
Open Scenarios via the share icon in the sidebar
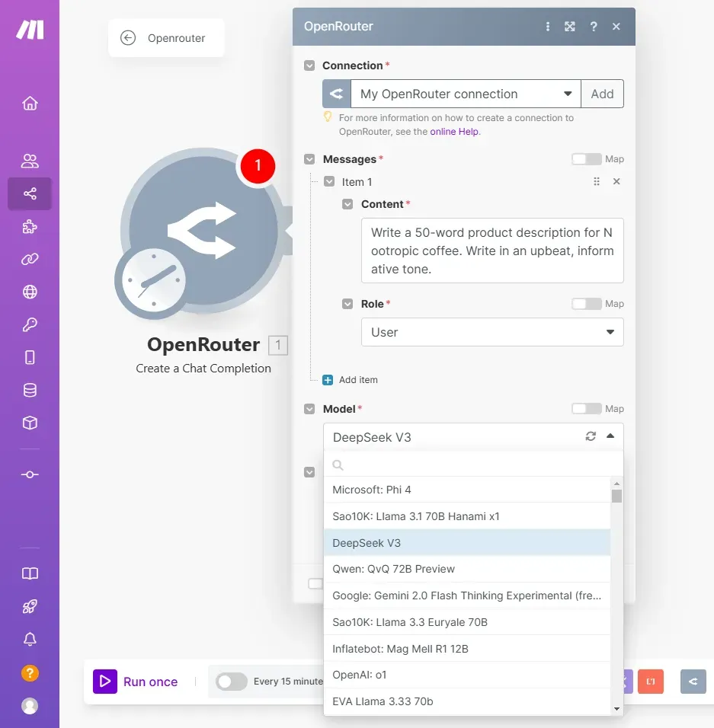pyautogui.click(x=30, y=193)
